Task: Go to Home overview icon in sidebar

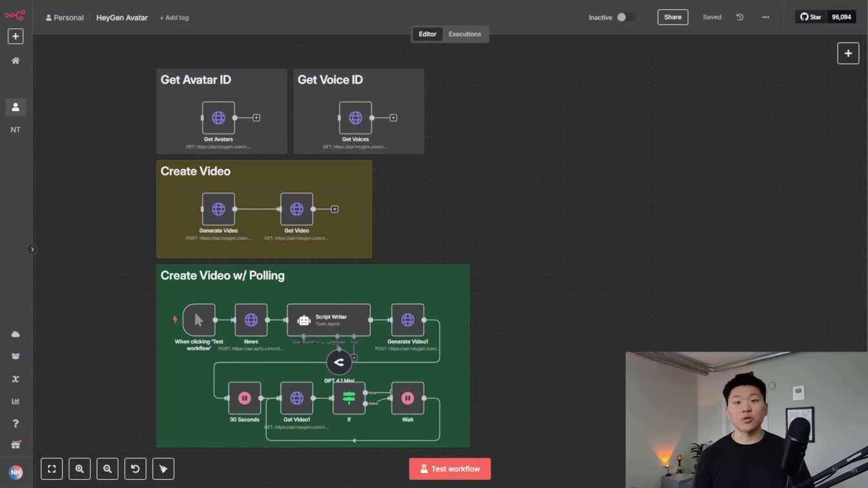Action: tap(15, 61)
